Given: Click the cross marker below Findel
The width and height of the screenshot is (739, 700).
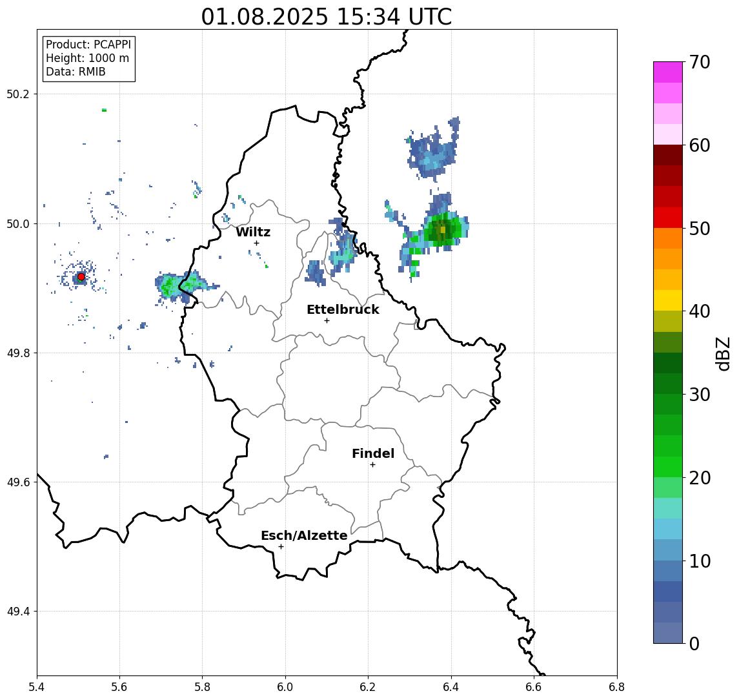Looking at the screenshot, I should [x=372, y=465].
